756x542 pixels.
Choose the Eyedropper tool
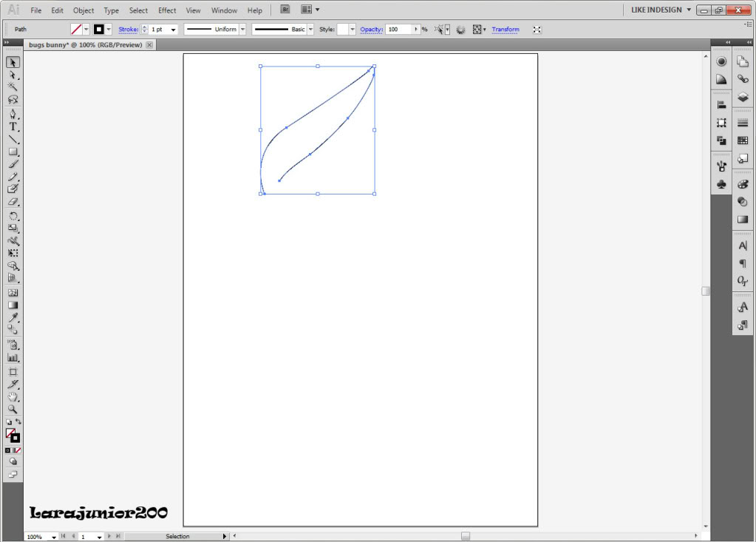tap(13, 318)
